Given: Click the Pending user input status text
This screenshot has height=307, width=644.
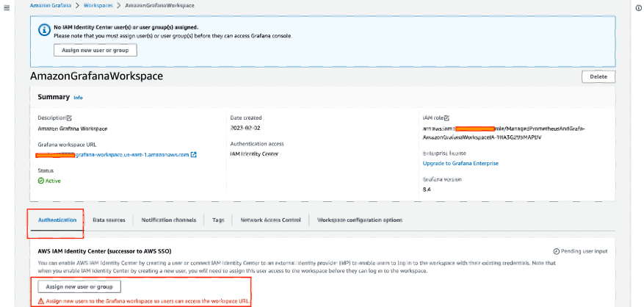Looking at the screenshot, I should (584, 251).
